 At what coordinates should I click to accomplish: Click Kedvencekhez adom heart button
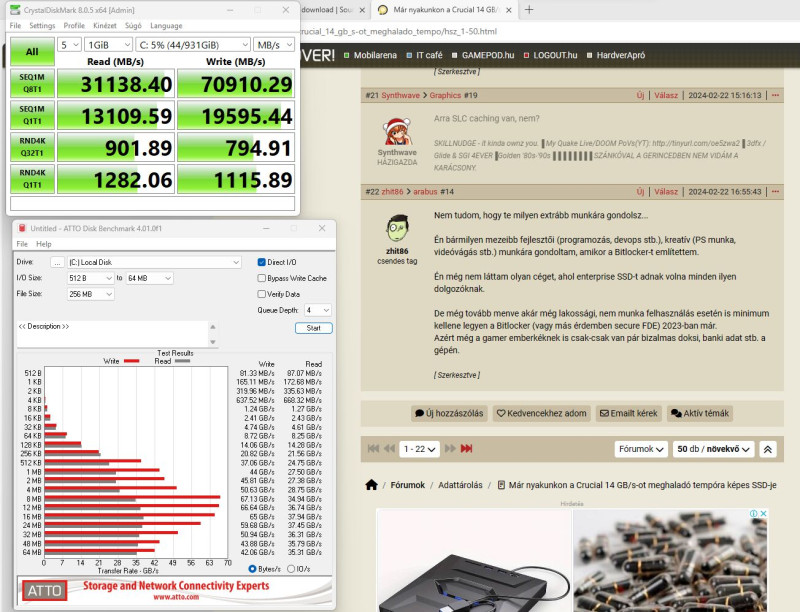click(x=542, y=413)
